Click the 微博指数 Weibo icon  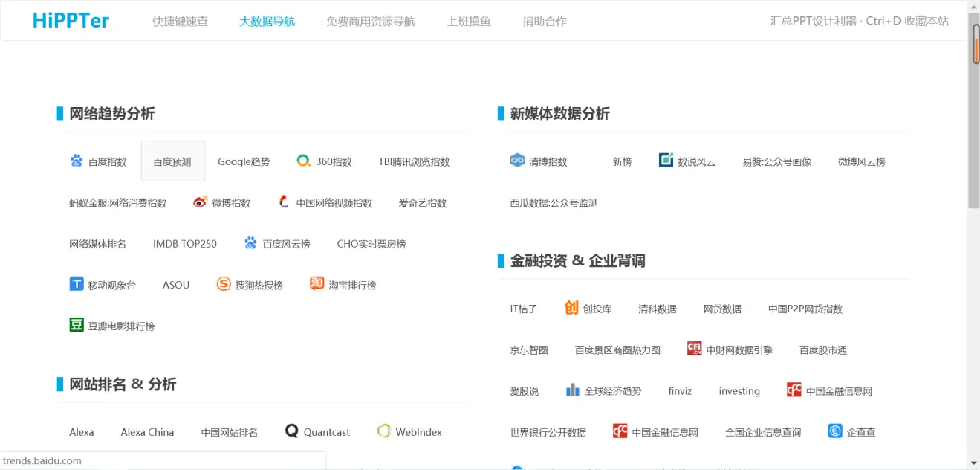tap(200, 202)
